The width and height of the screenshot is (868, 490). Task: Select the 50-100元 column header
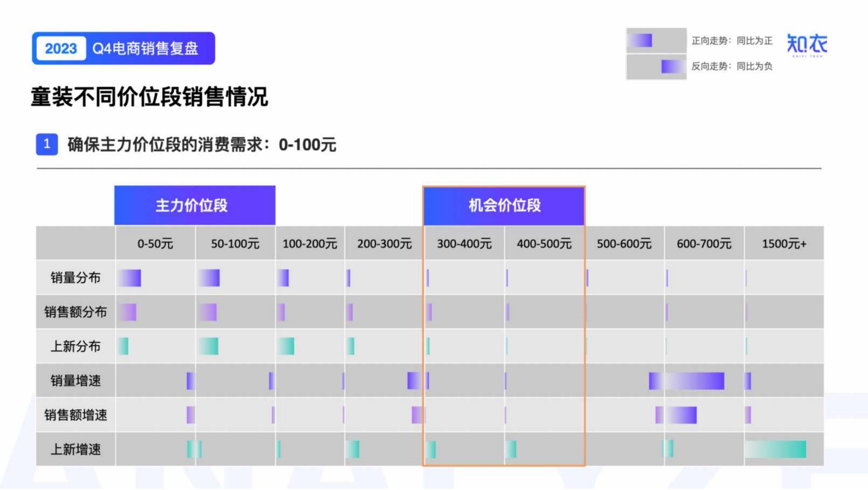(x=235, y=244)
